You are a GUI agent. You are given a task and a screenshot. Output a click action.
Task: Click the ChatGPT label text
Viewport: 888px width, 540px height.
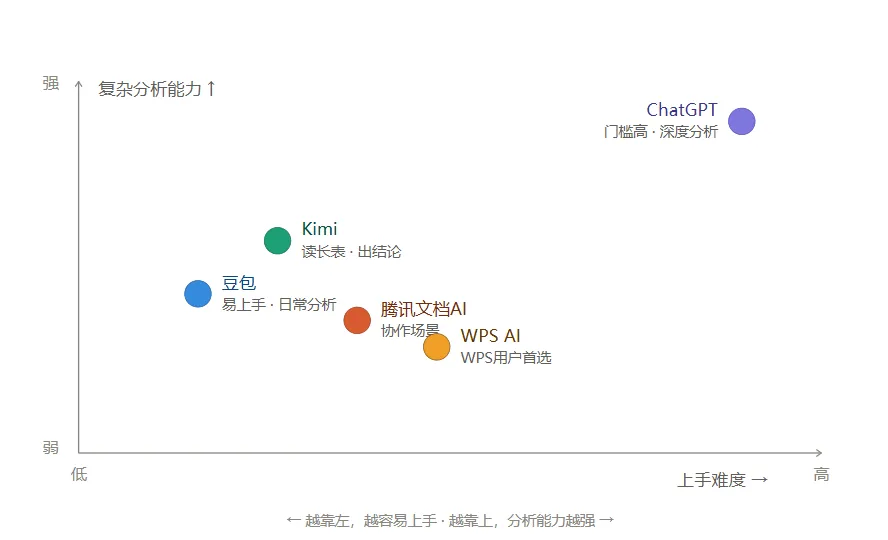682,110
